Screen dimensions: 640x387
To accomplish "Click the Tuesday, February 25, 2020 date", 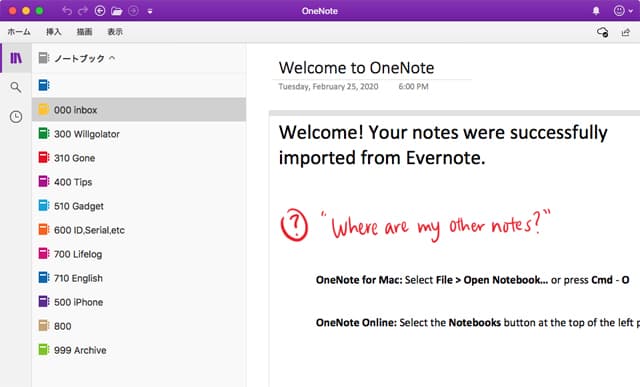I will tap(328, 87).
